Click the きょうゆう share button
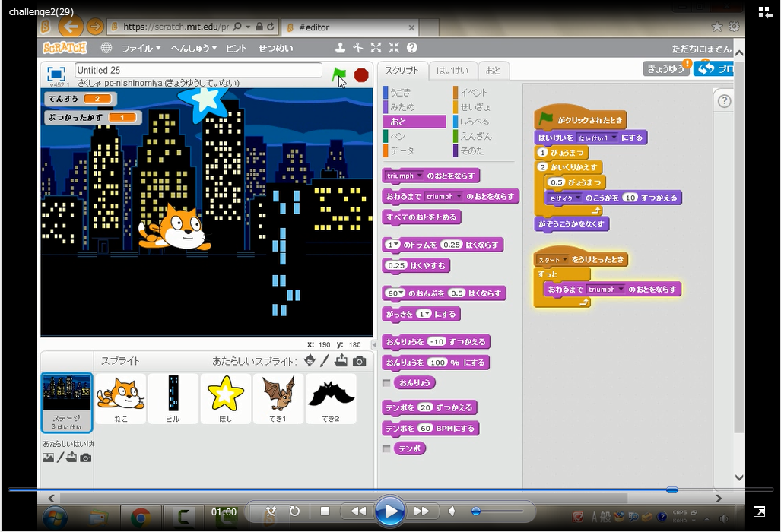Viewport: 781px width, 532px height. pyautogui.click(x=665, y=69)
